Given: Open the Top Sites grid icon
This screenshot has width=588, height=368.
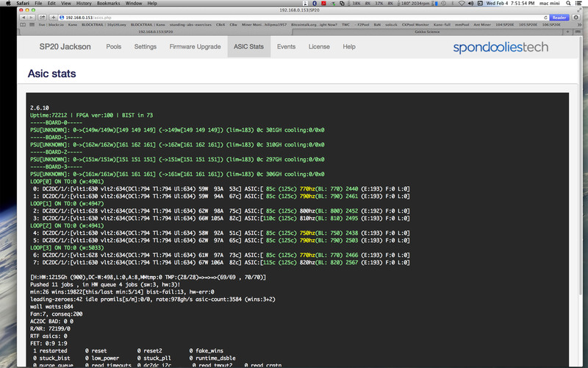Looking at the screenshot, I should pos(32,25).
